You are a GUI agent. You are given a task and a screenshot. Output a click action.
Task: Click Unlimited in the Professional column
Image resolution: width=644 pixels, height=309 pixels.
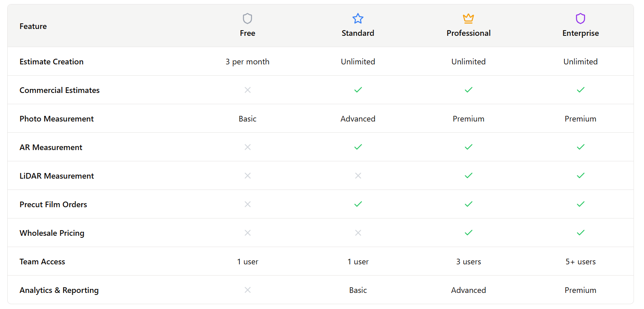click(468, 62)
